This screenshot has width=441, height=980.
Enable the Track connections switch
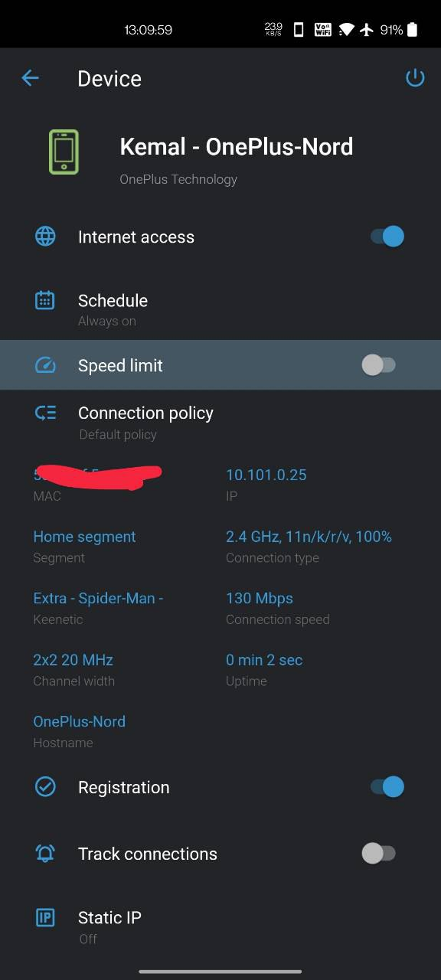tap(378, 854)
